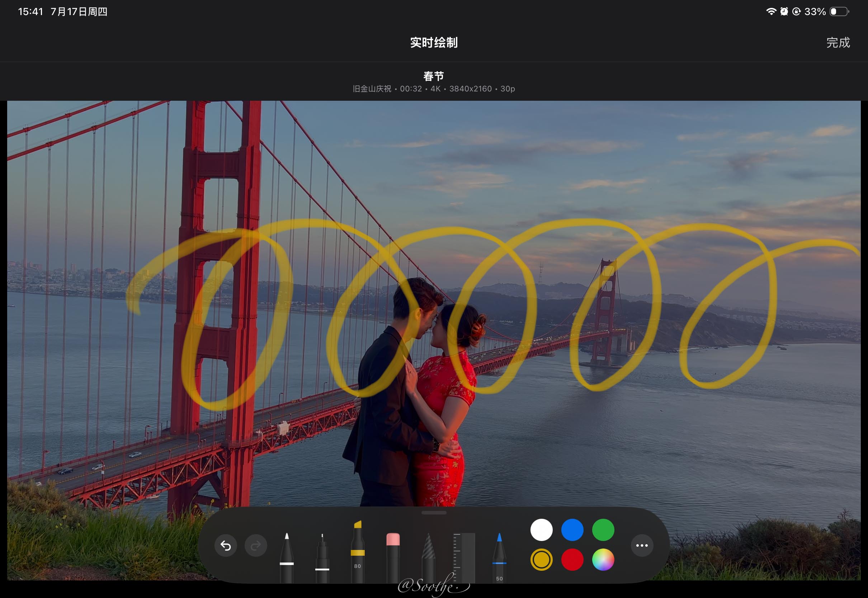Pick the red color swatch
868x598 pixels.
point(572,560)
